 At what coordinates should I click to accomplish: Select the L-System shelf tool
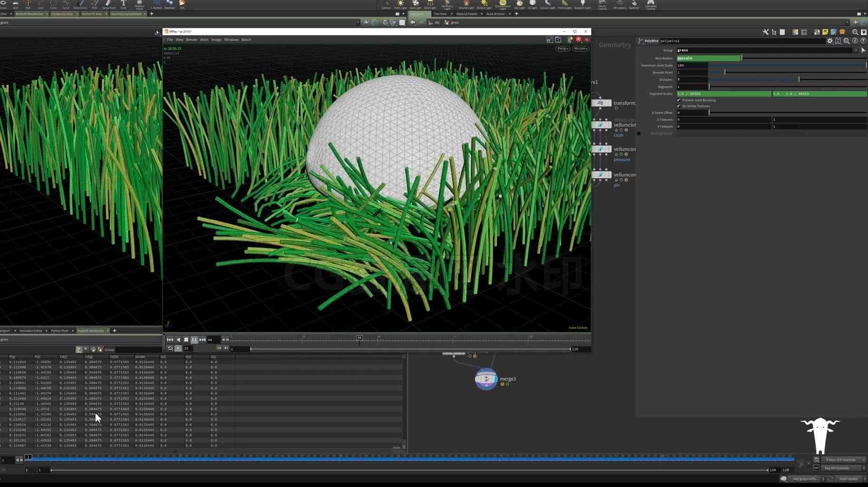tap(156, 5)
